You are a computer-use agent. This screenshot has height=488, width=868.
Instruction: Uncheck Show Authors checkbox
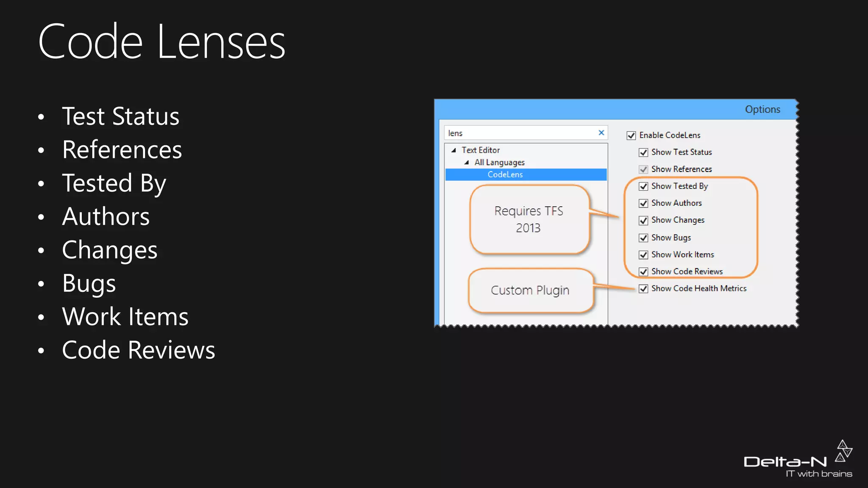[643, 203]
